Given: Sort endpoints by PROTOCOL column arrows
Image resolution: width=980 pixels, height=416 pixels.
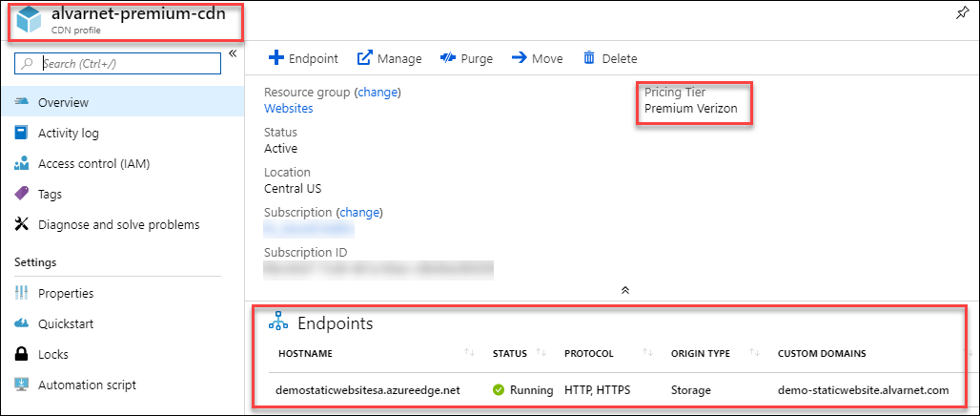Looking at the screenshot, I should (647, 353).
